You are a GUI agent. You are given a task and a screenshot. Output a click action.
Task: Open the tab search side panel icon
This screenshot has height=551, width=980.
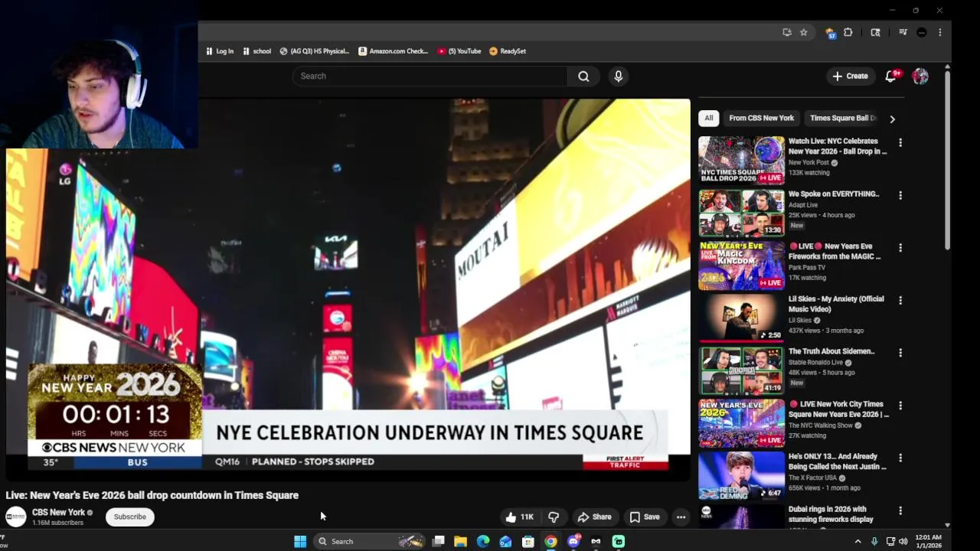(875, 32)
